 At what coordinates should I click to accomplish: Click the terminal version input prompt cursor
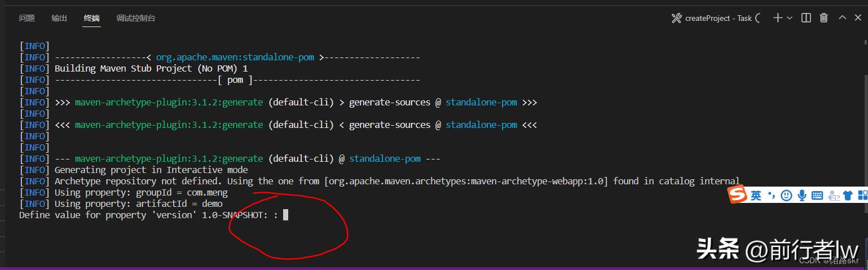click(286, 215)
